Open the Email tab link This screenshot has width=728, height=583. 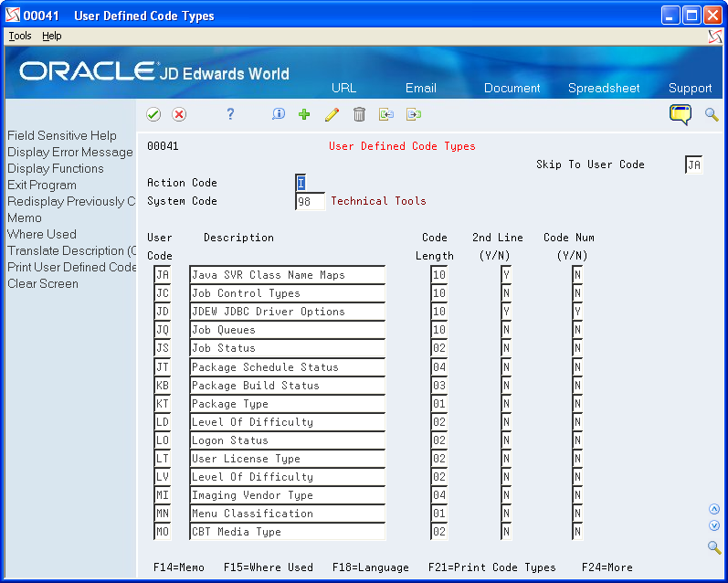421,88
